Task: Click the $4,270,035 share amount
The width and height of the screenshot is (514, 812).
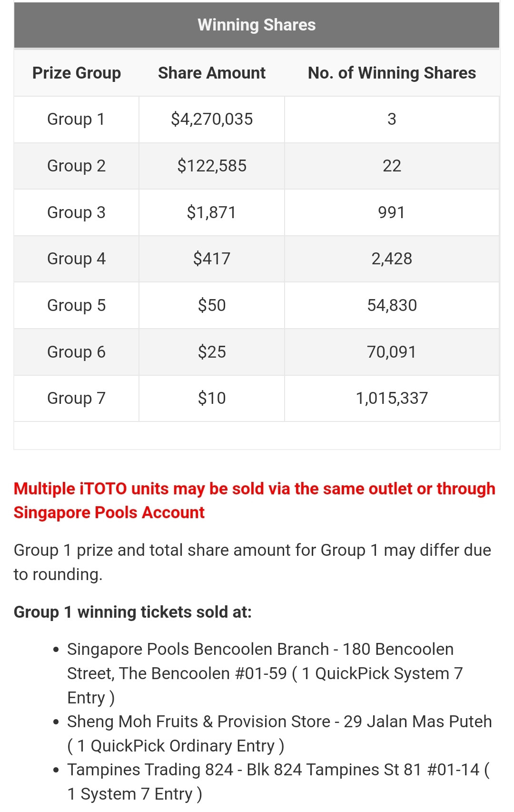Action: (x=212, y=119)
